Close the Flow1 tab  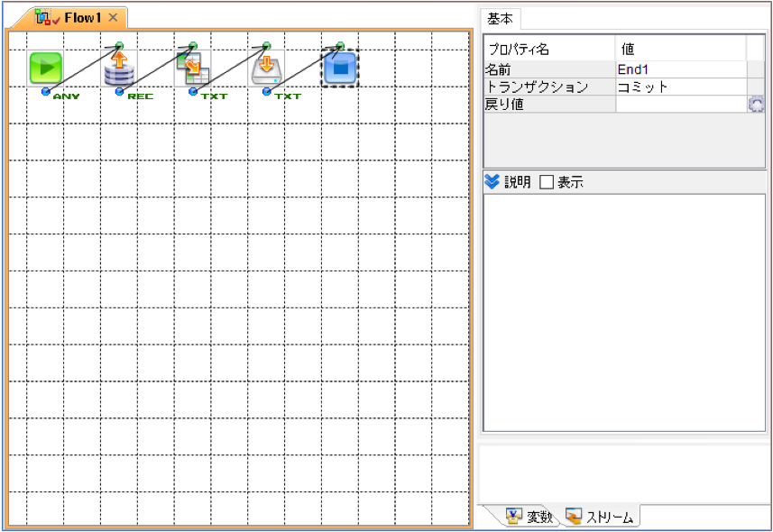(x=113, y=17)
